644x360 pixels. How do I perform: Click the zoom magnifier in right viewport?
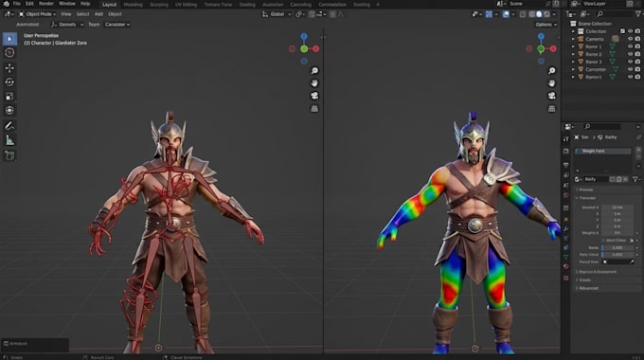[x=552, y=71]
